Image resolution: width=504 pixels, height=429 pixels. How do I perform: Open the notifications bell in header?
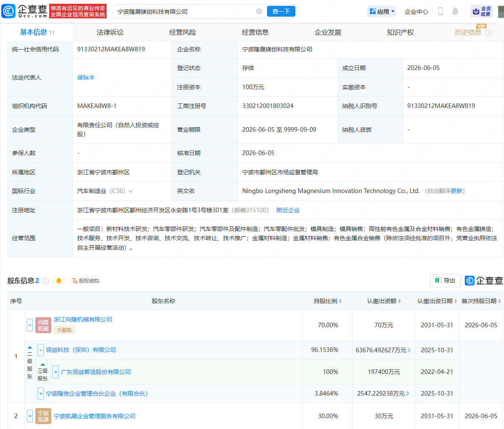[455, 11]
